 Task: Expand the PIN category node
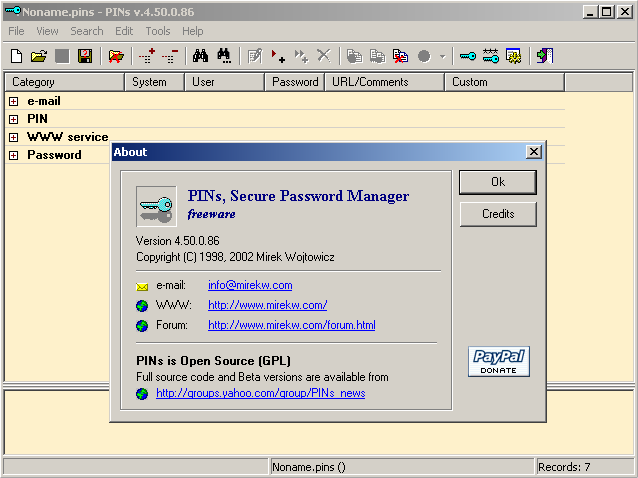click(14, 119)
